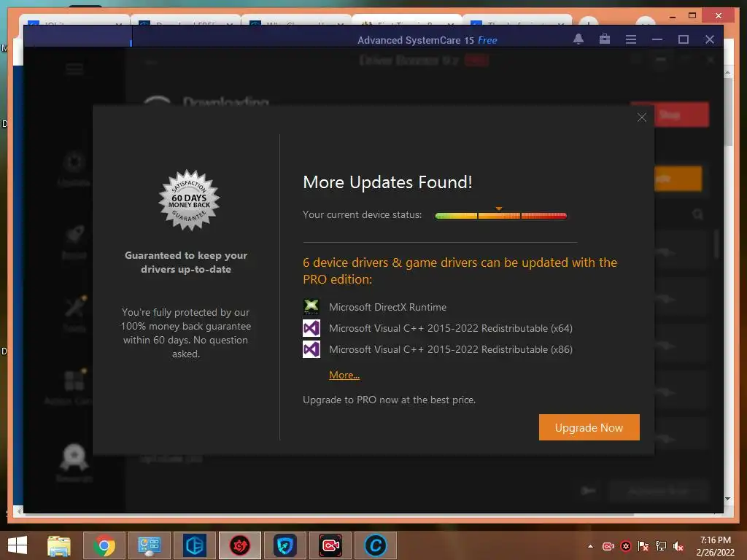
Task: Open the clock showing 7:16 PM
Action: click(x=715, y=546)
